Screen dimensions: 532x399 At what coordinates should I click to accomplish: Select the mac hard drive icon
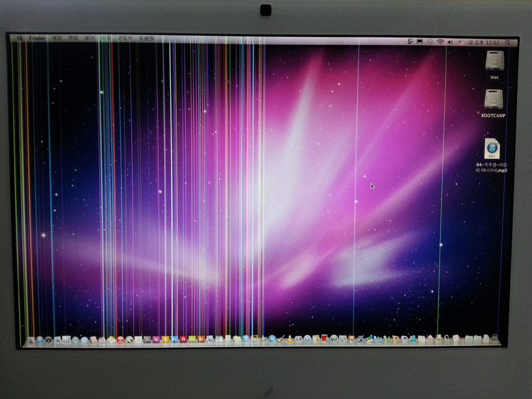tap(495, 61)
